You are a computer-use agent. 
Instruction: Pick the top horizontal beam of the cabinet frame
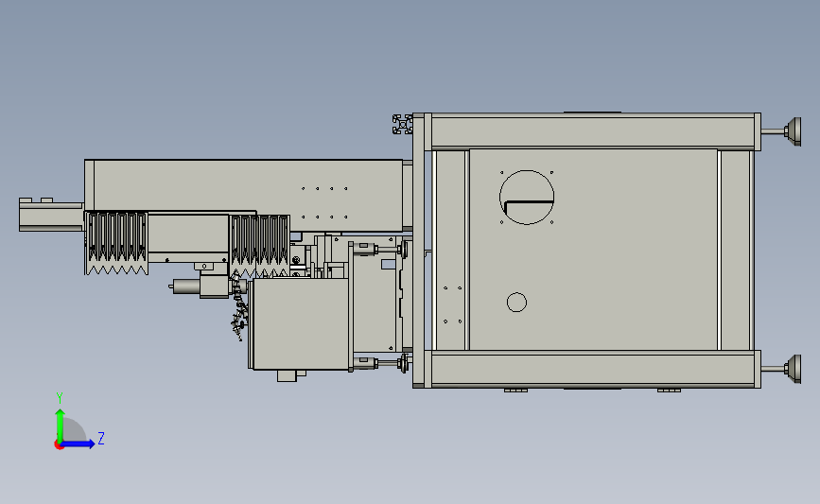coord(593,131)
